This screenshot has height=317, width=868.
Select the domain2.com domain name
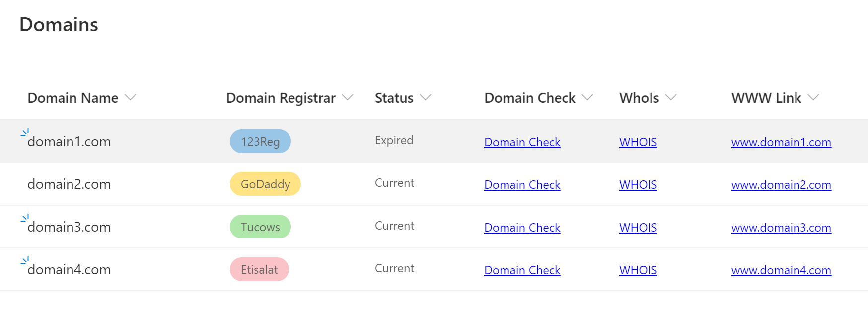tap(69, 184)
